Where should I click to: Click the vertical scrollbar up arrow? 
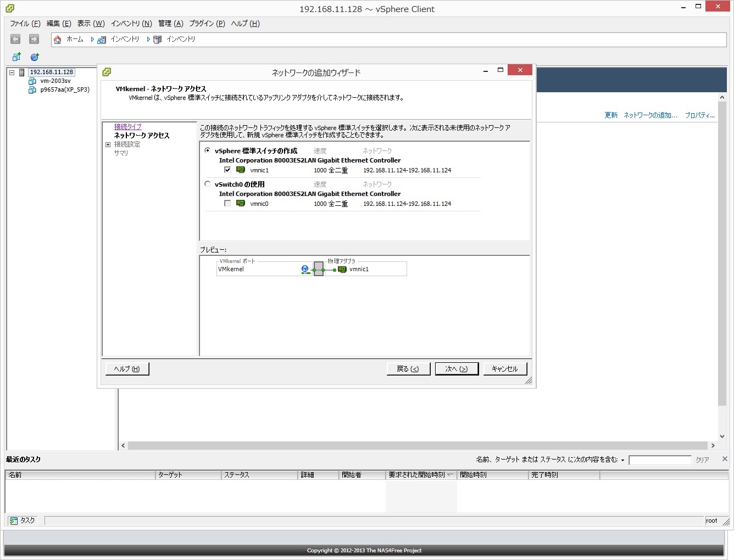tap(722, 97)
